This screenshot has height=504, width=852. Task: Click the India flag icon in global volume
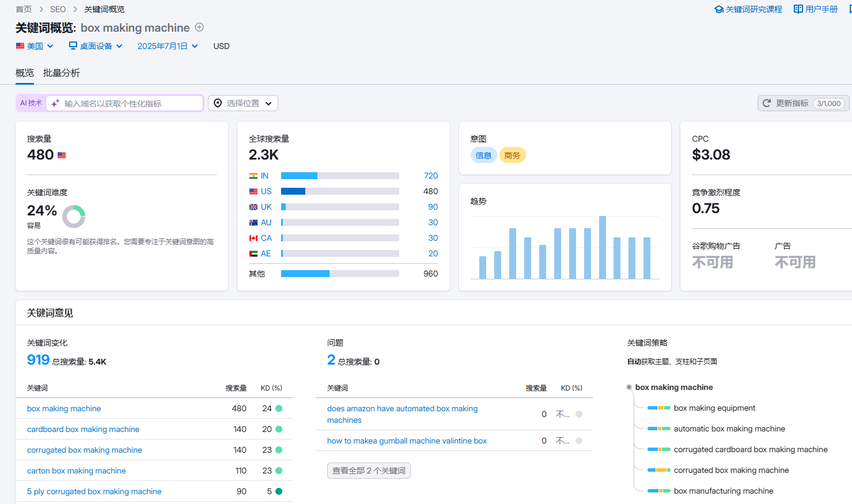(x=253, y=176)
